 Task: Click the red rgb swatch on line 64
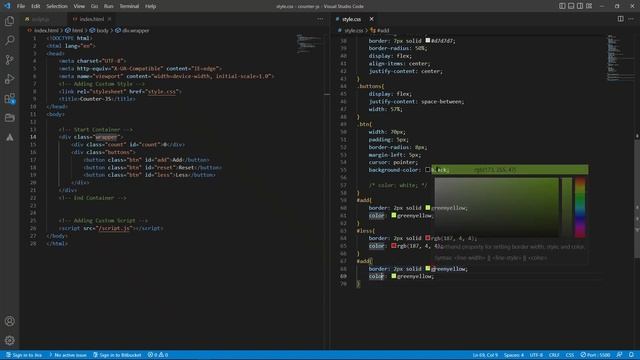pyautogui.click(x=427, y=238)
